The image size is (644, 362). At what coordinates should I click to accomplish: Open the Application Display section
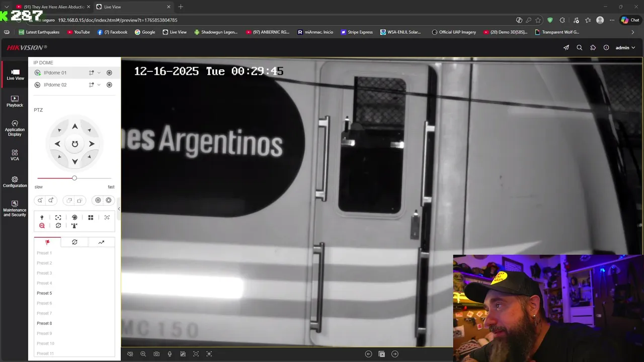pos(15,128)
